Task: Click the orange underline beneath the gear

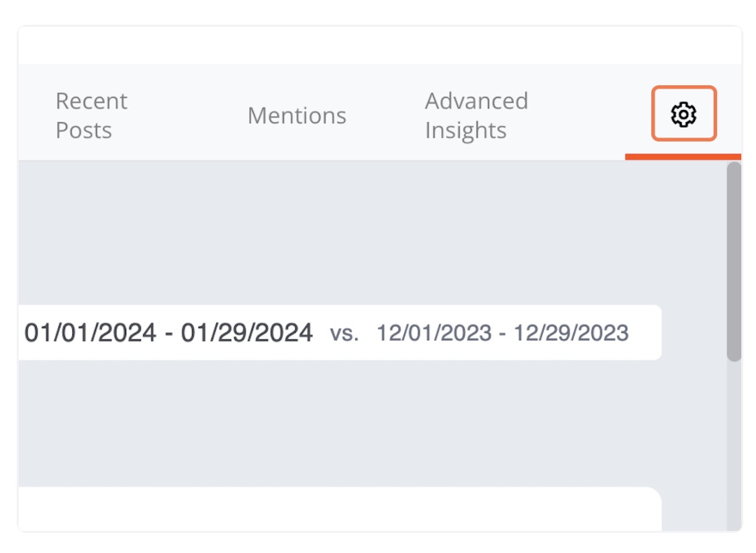Action: 683,157
